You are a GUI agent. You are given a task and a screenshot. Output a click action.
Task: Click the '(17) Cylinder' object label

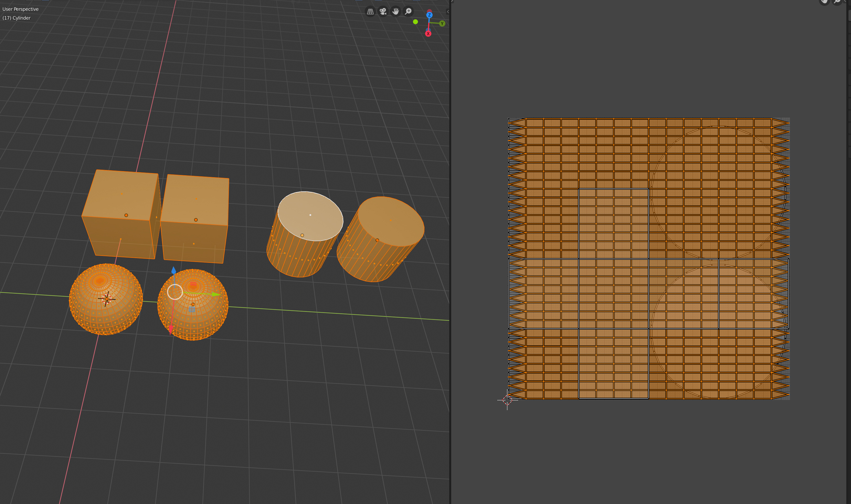point(16,18)
